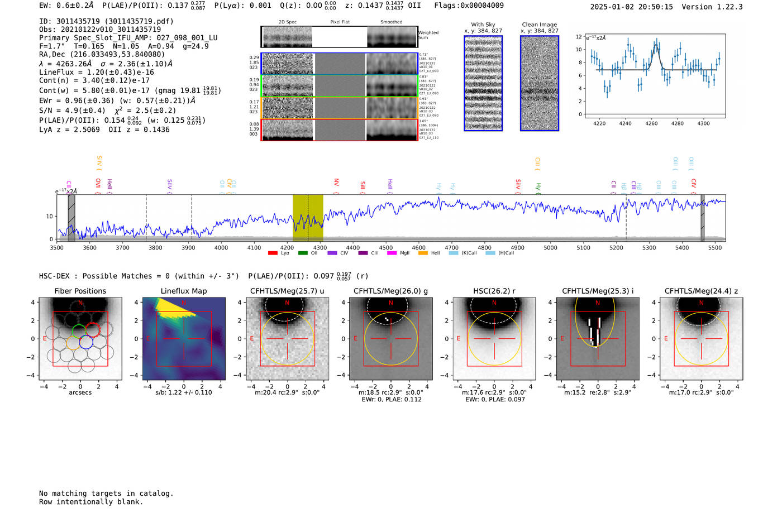Click the 'Smoothed' column header
This screenshot has height=532, width=782.
(x=392, y=22)
